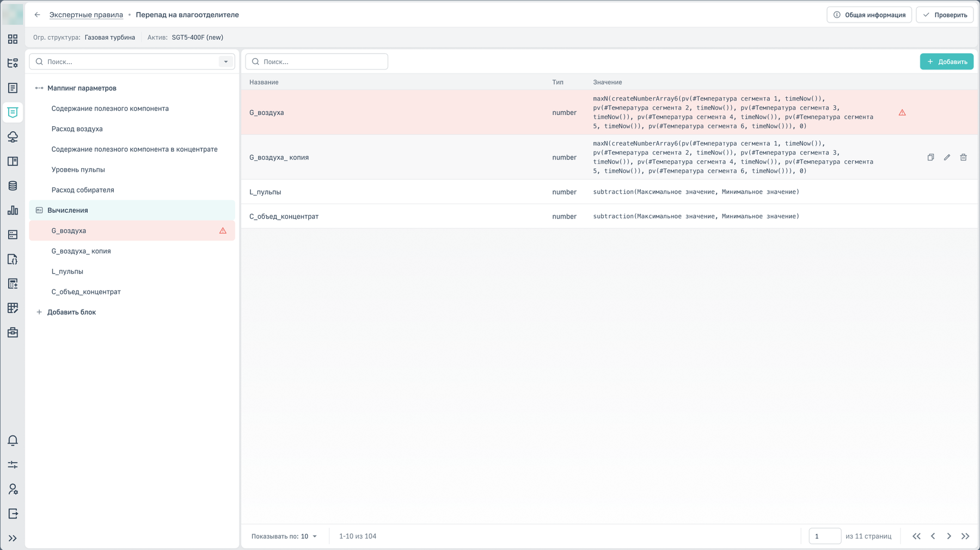980x550 pixels.
Task: Open notifications bell icon
Action: pos(13,440)
